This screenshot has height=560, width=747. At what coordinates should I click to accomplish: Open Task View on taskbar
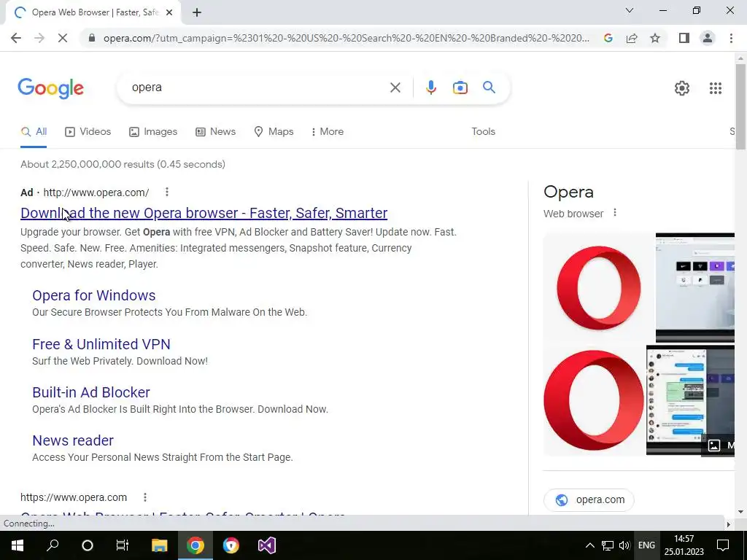pyautogui.click(x=123, y=545)
